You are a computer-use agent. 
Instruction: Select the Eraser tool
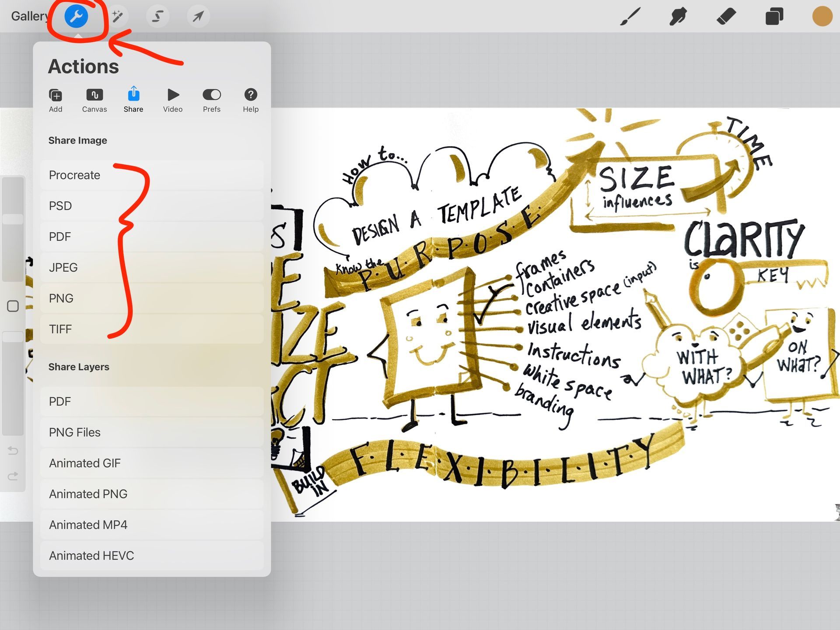[726, 17]
